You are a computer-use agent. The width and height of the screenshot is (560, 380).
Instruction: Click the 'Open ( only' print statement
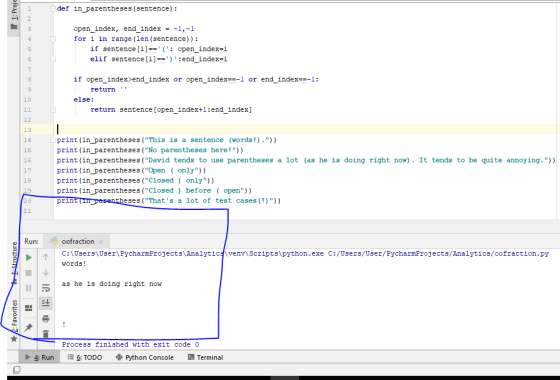[x=131, y=170]
